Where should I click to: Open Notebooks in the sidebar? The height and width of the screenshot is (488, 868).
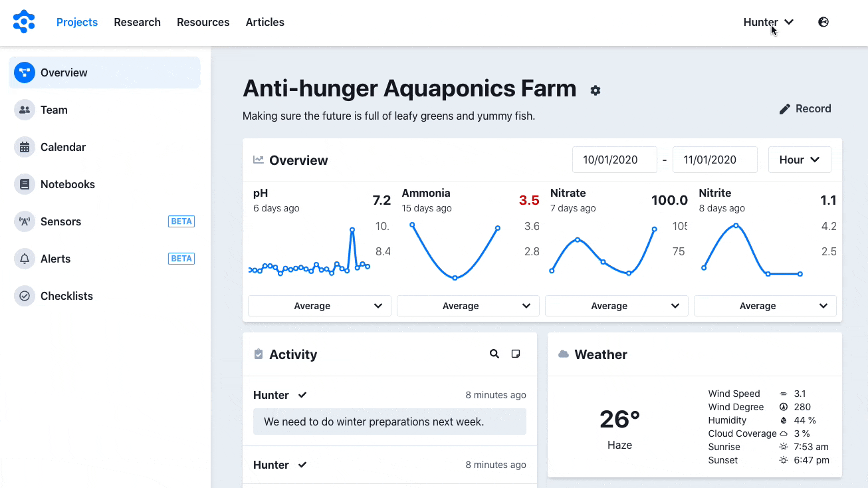pyautogui.click(x=67, y=184)
